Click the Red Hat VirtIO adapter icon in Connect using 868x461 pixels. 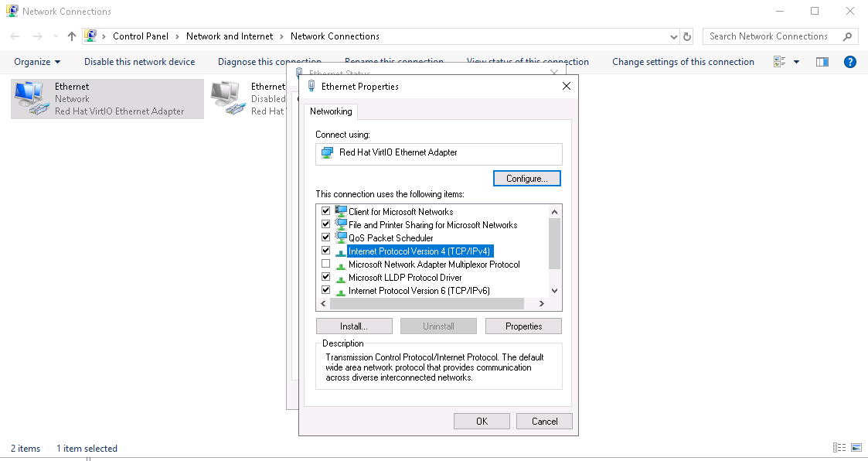click(327, 152)
